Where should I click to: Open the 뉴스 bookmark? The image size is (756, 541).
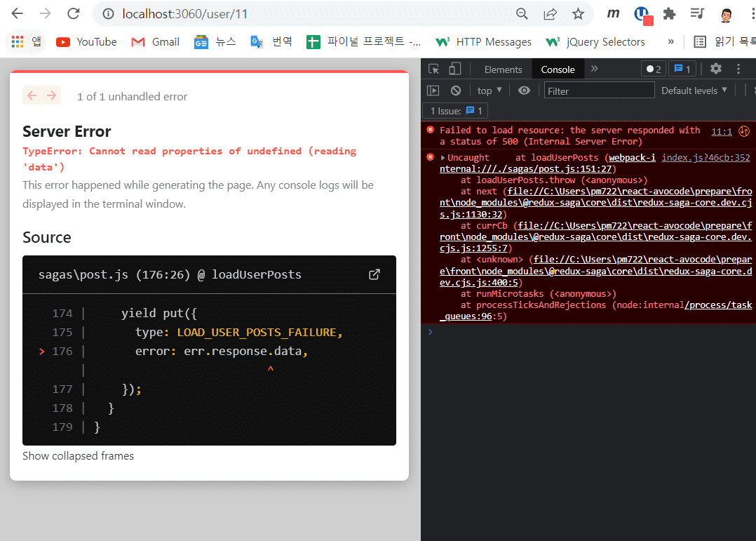215,42
